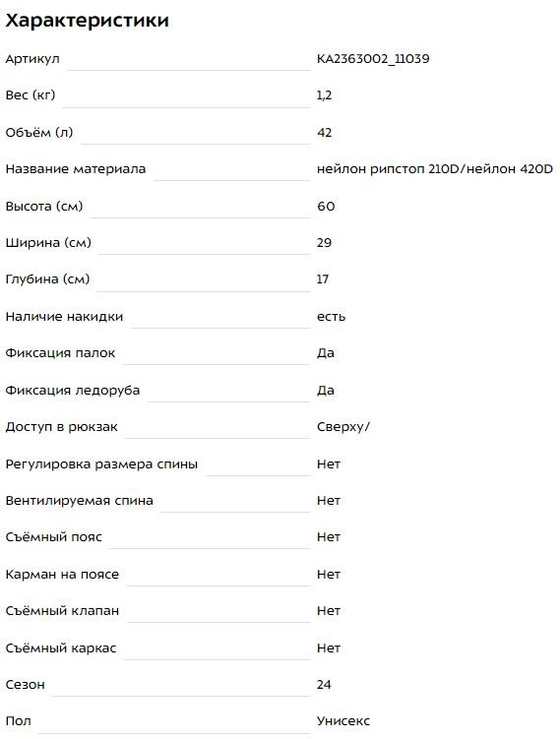Viewport: 560px width, 739px height.
Task: Click the Глубина (см) label
Action: 47,279
